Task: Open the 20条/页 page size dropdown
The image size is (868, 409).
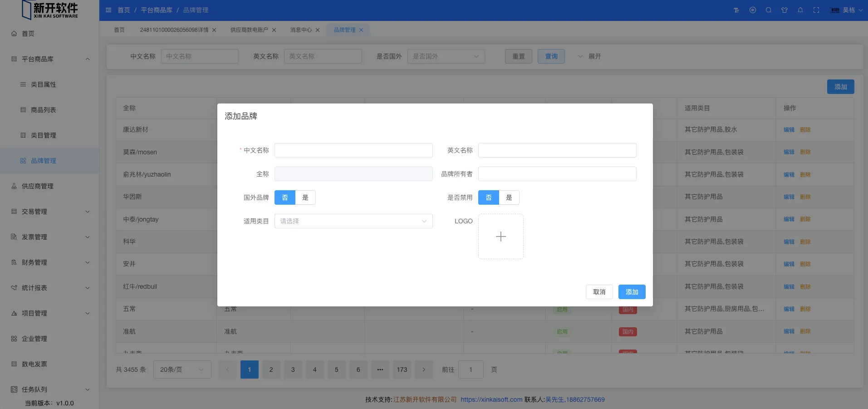Action: pos(182,370)
